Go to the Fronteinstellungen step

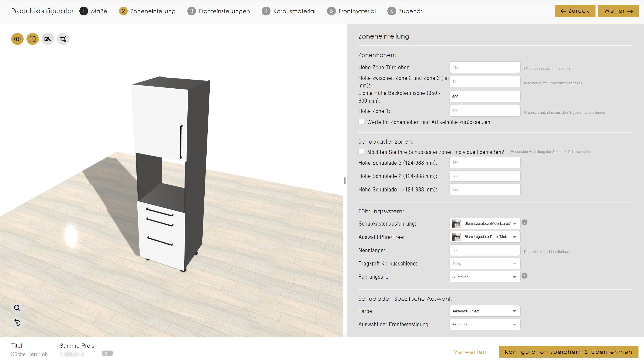pyautogui.click(x=218, y=11)
